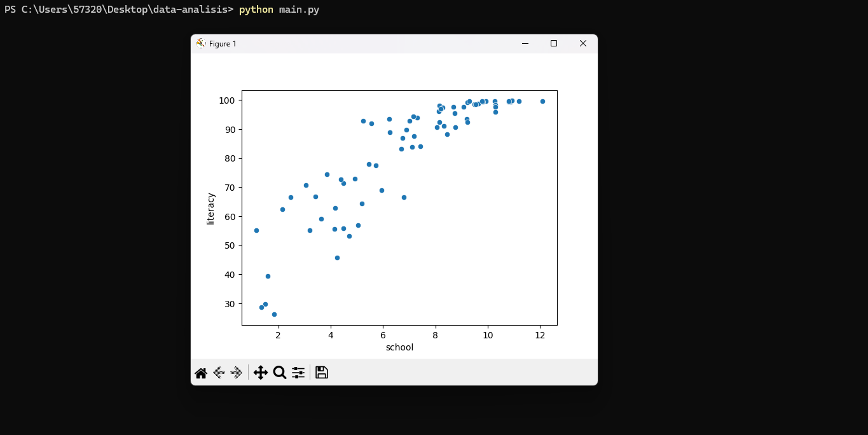
Task: Click 'main.py' in the terminal command
Action: pos(299,10)
